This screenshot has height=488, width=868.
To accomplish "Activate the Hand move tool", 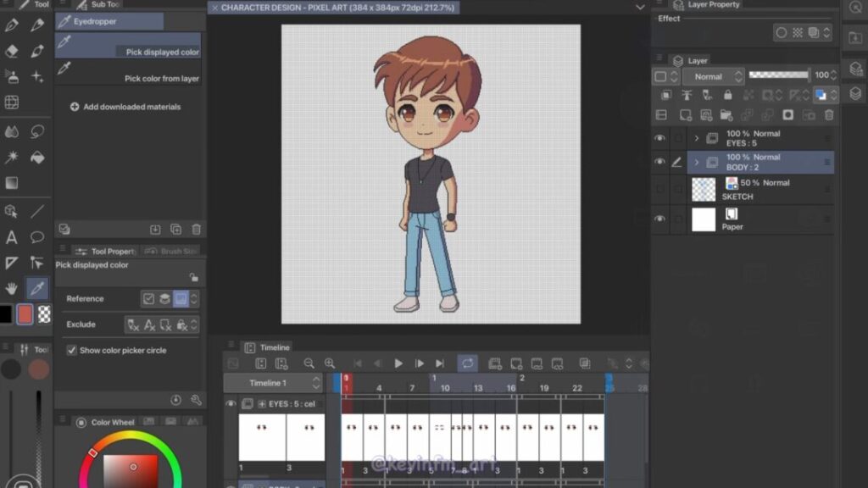I will 12,289.
